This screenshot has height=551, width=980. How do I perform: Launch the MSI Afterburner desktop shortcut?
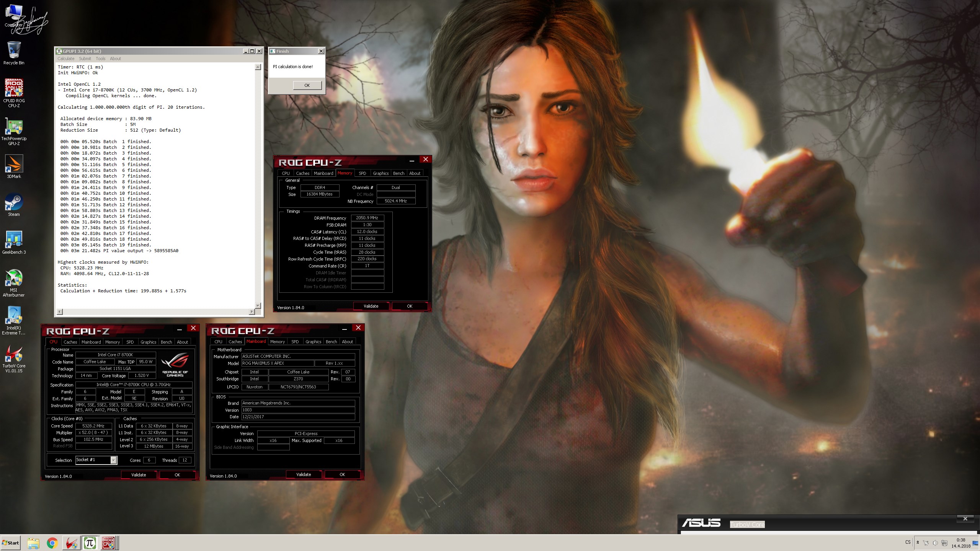[14, 283]
